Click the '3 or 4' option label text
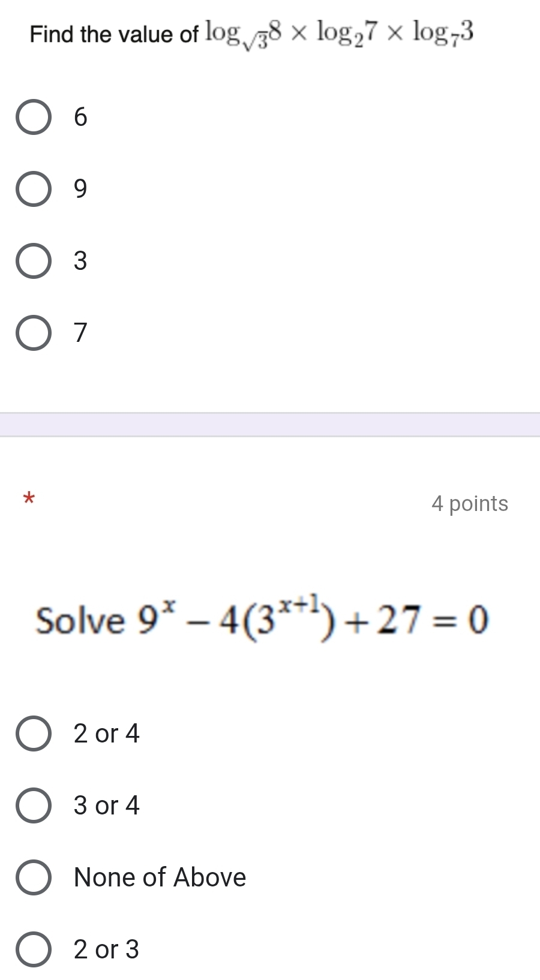The image size is (540, 980). point(106,805)
